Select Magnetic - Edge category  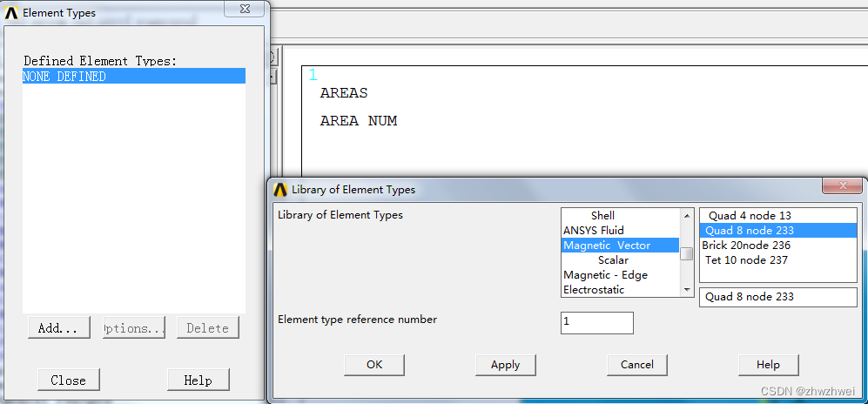(x=605, y=275)
